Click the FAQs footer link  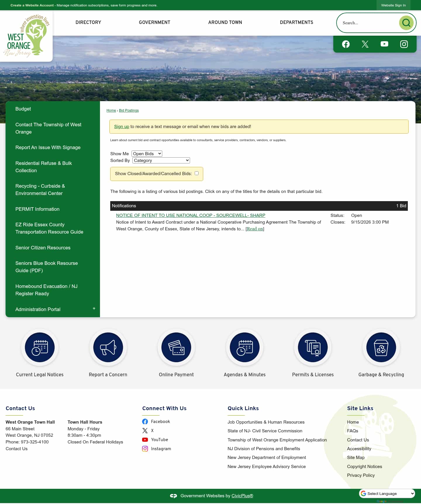[x=353, y=431]
